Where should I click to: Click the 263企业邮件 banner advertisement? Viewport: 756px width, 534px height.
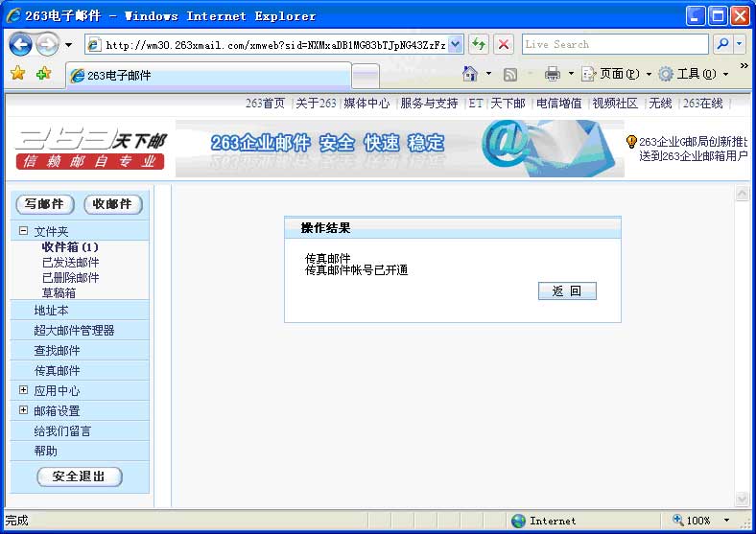[400, 149]
